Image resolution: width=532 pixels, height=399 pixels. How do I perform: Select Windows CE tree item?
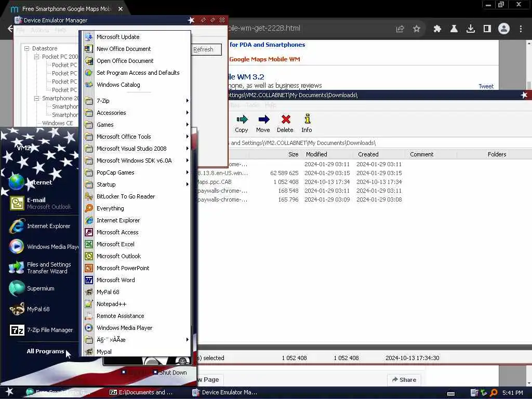[57, 123]
